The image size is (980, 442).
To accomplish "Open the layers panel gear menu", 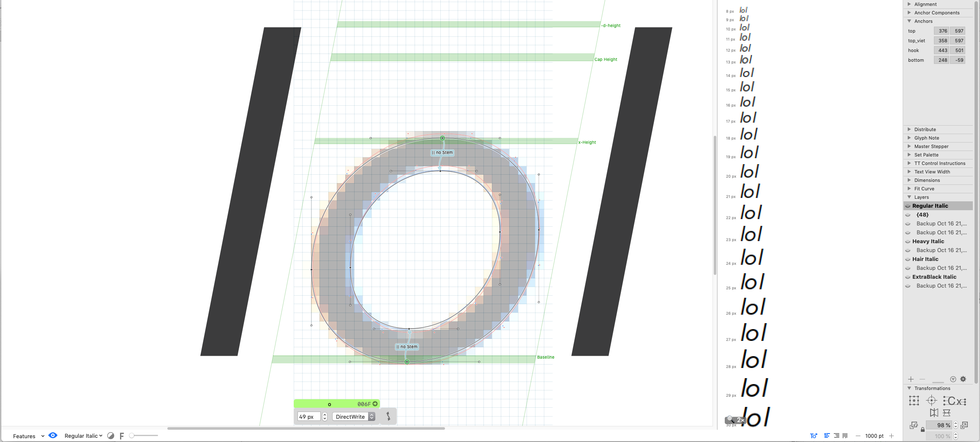I will coord(963,379).
